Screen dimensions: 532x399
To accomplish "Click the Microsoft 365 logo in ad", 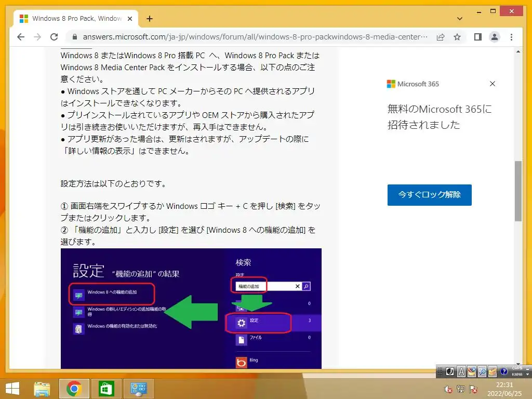I will [x=413, y=84].
